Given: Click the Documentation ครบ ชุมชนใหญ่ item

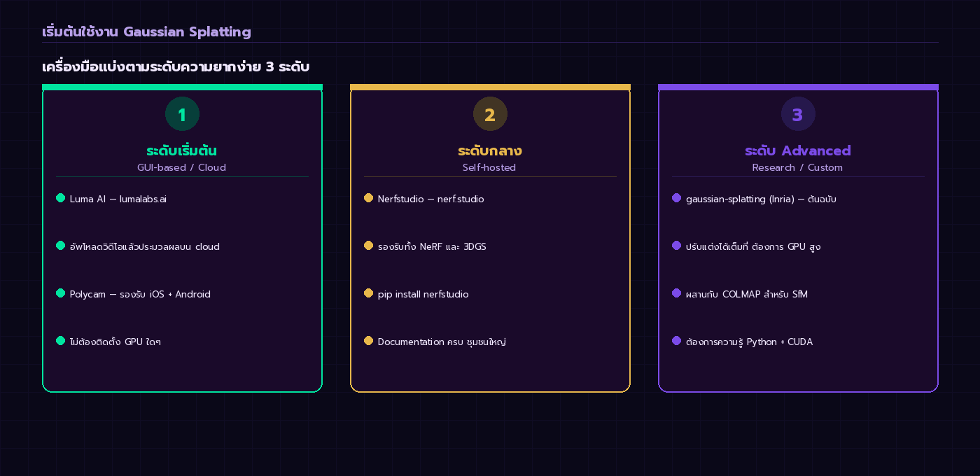Looking at the screenshot, I should 442,342.
